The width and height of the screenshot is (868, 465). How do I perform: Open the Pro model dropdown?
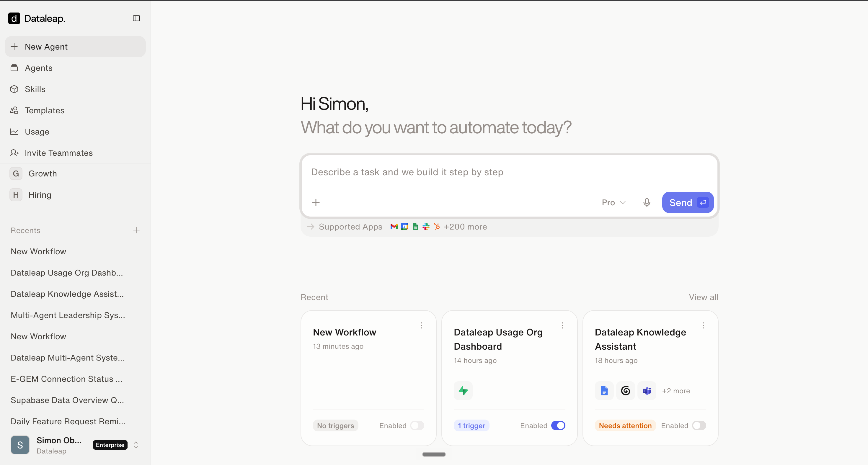(614, 202)
